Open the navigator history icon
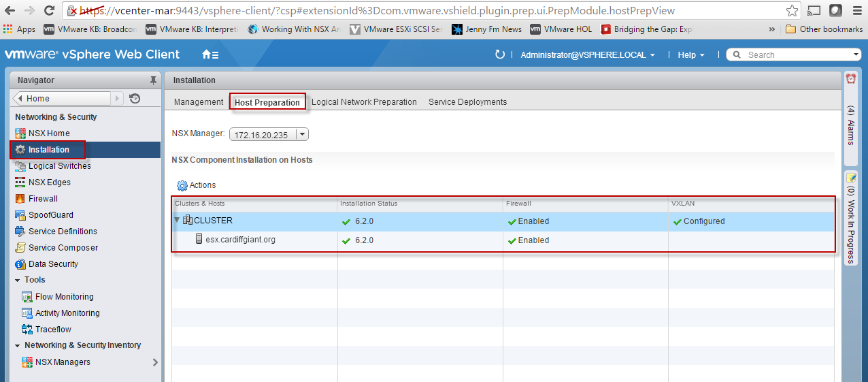Viewport: 868px width, 382px height. 135,99
